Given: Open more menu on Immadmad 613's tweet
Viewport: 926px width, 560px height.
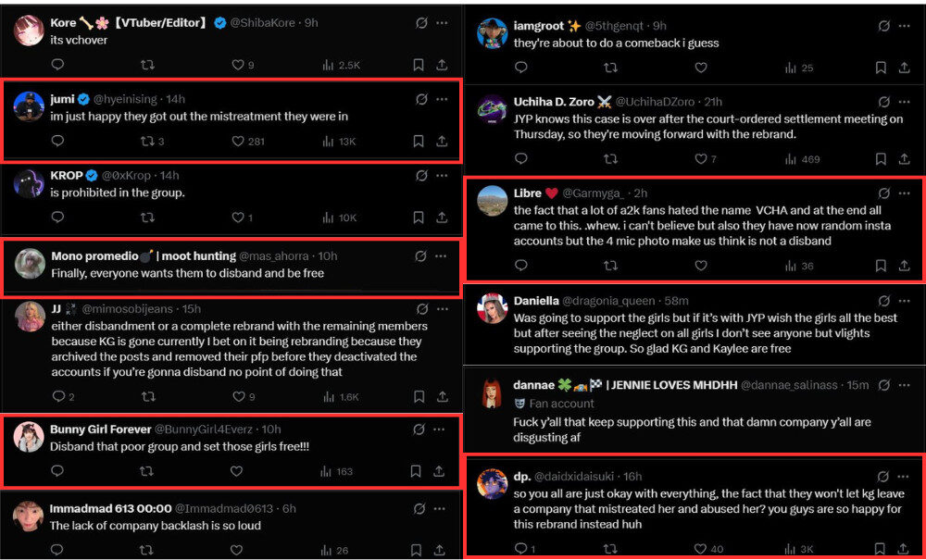Looking at the screenshot, I should pos(439,508).
